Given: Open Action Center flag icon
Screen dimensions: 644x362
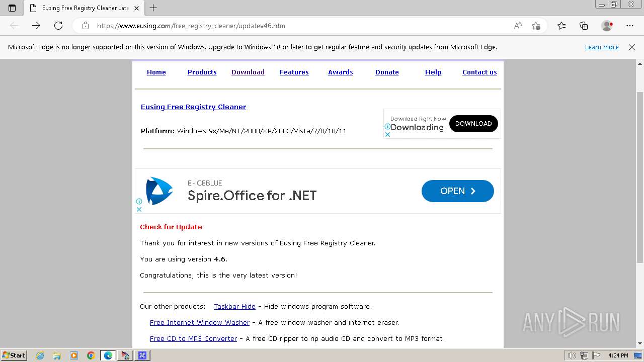Looking at the screenshot, I should click(x=596, y=355).
